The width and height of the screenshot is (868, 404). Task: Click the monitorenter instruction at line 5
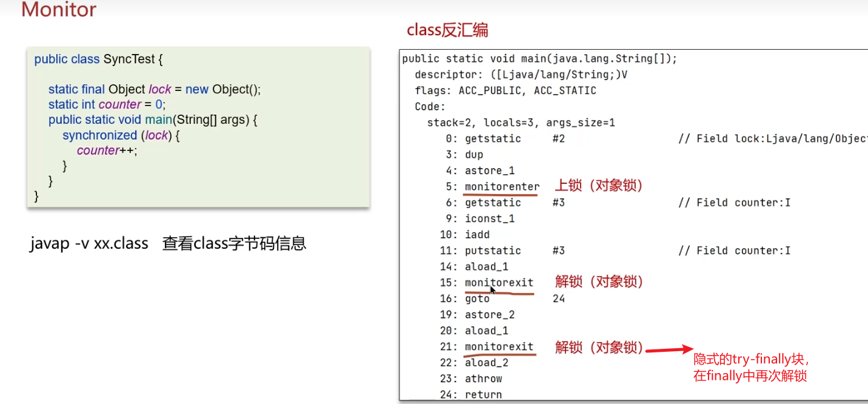click(501, 186)
